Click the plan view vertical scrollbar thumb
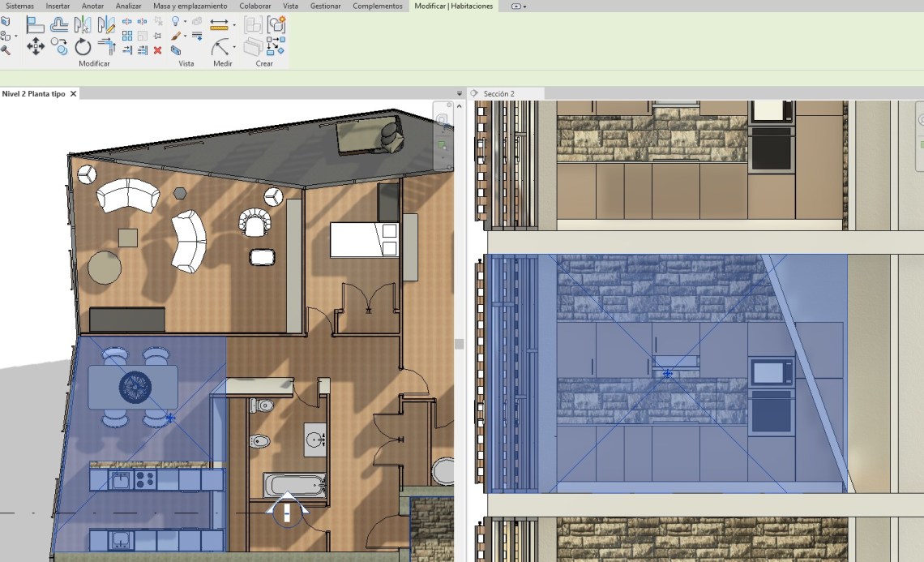The width and height of the screenshot is (924, 562). click(x=460, y=344)
